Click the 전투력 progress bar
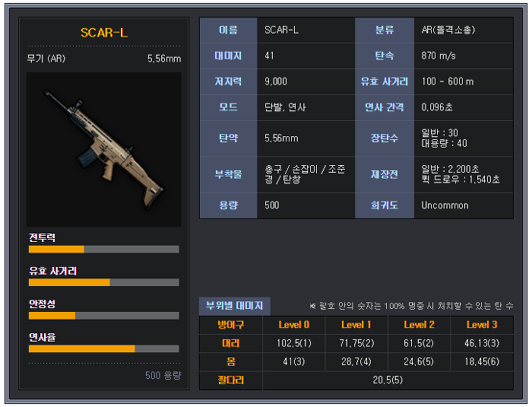532x407 pixels. (104, 250)
